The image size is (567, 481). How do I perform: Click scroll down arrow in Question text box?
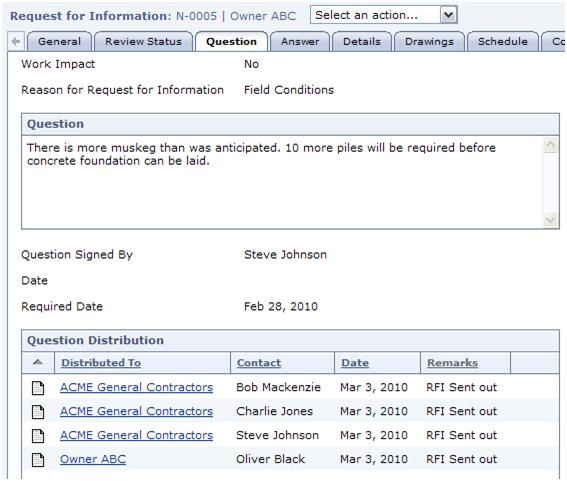click(x=550, y=220)
